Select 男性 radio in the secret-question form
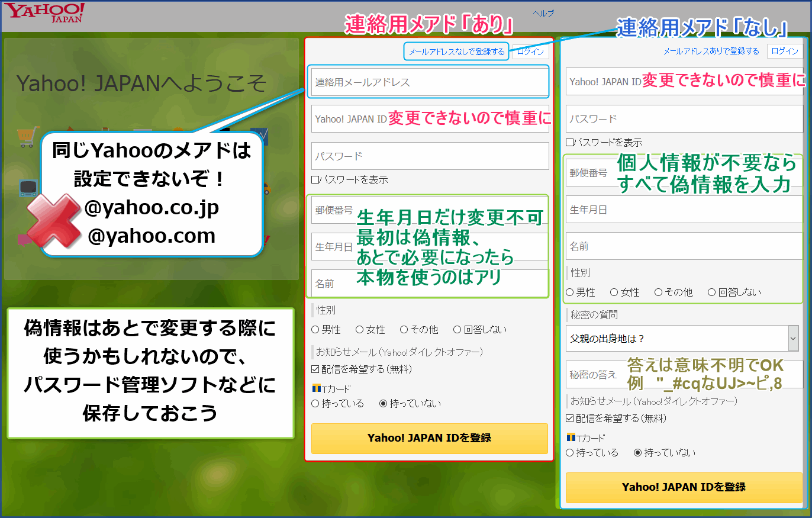Viewport: 812px width, 518px height. (x=570, y=292)
